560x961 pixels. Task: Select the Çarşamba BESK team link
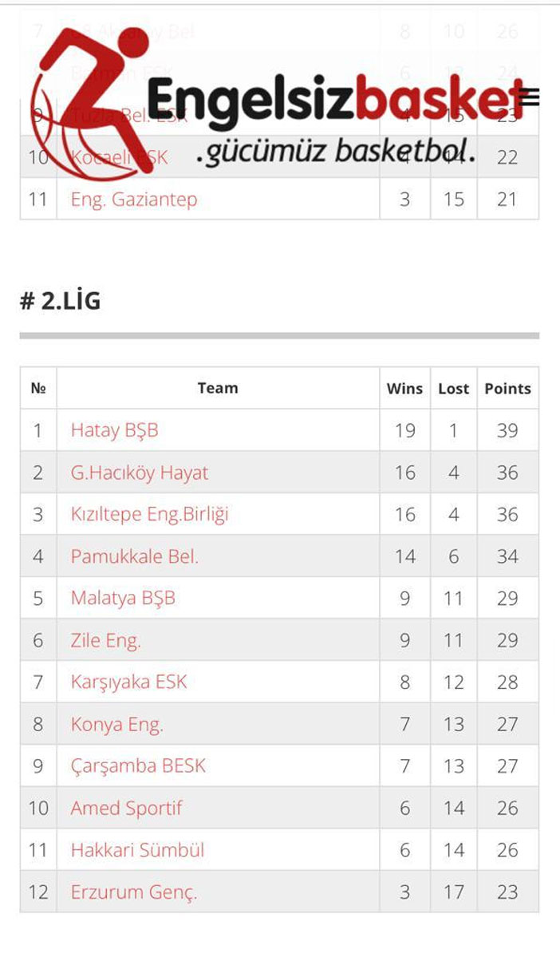click(138, 766)
